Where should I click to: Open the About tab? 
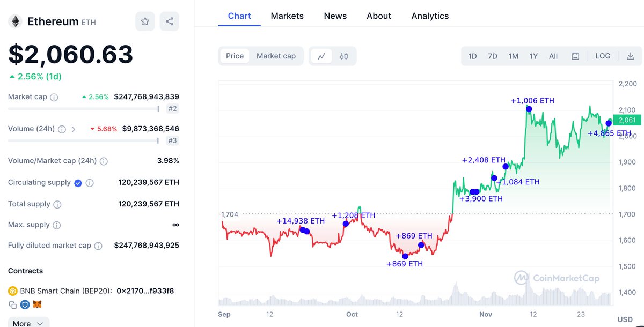(x=379, y=16)
